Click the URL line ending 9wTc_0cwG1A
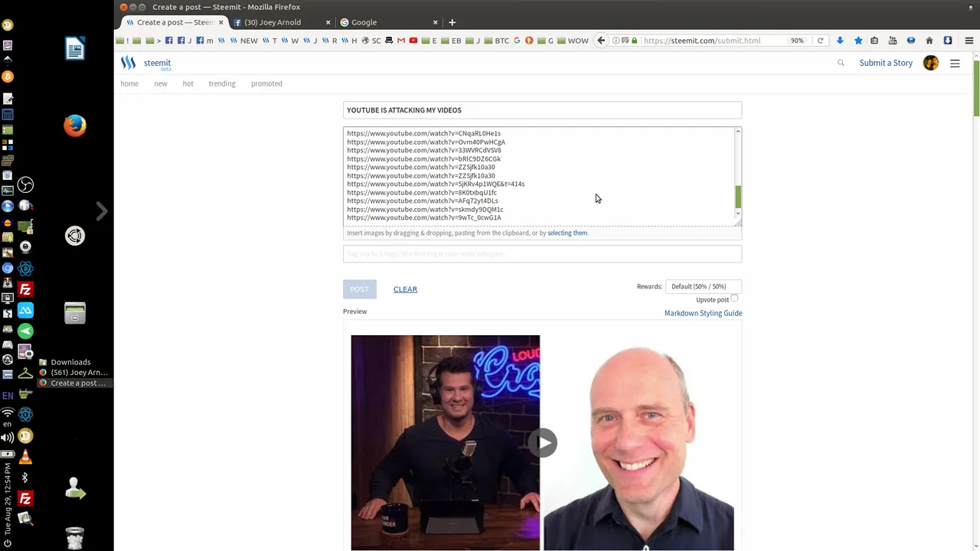This screenshot has width=980, height=551. (424, 217)
